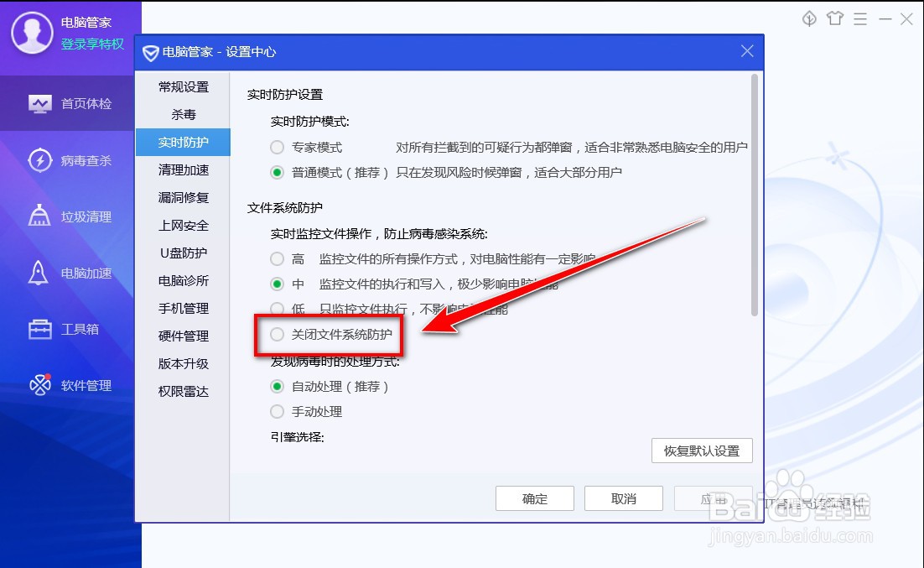The height and width of the screenshot is (568, 924).
Task: Open 硬件管理 settings tab
Action: click(x=184, y=336)
